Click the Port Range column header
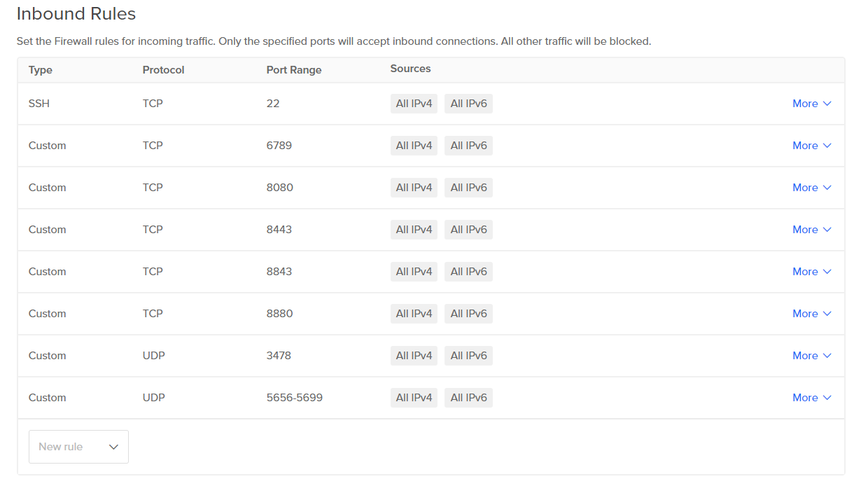This screenshot has width=868, height=486. tap(294, 70)
